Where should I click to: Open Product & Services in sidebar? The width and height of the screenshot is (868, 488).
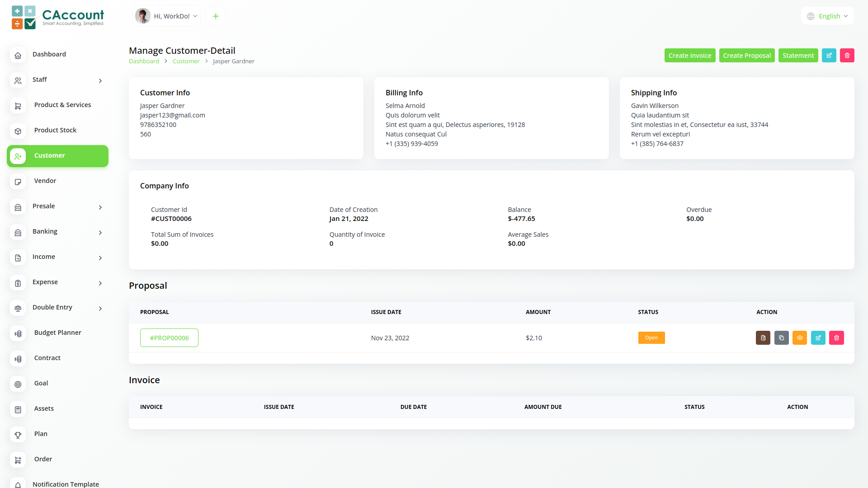[x=62, y=105]
